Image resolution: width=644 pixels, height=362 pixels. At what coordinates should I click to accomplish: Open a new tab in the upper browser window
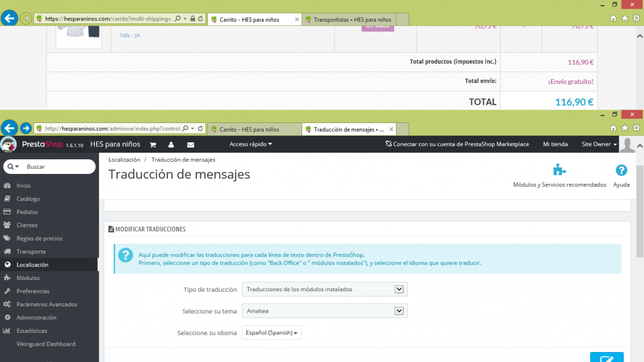(x=403, y=19)
